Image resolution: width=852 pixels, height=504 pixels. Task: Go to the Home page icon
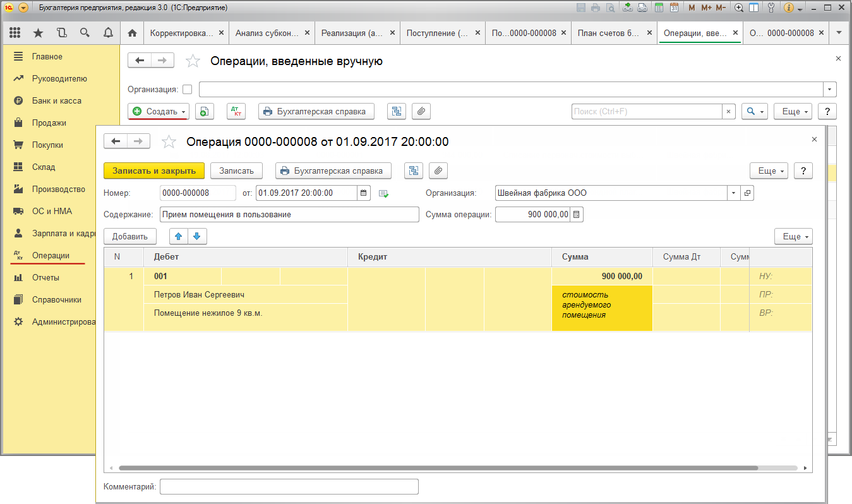[132, 33]
